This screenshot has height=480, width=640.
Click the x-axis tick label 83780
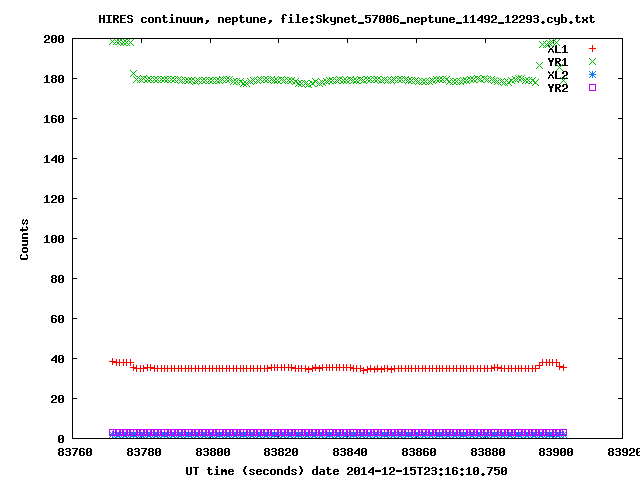pyautogui.click(x=144, y=452)
